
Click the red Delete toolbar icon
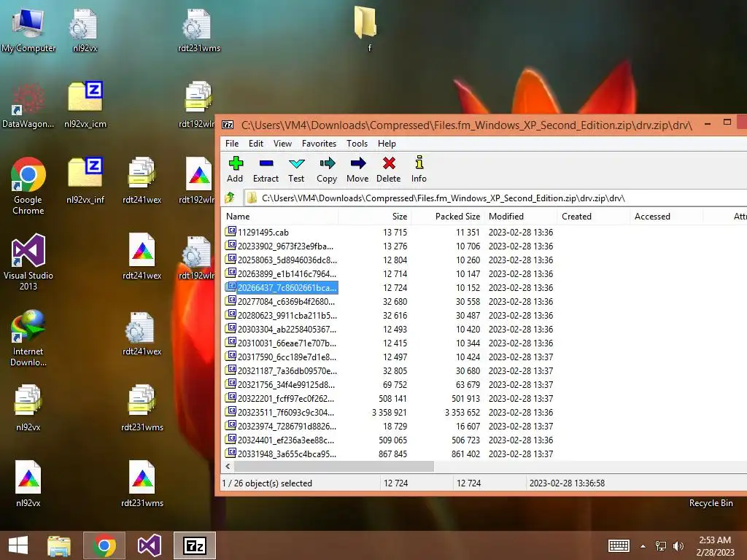click(x=389, y=169)
